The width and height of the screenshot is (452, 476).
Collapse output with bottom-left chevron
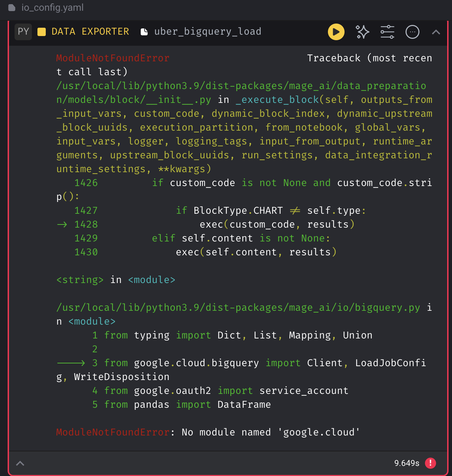(20, 463)
